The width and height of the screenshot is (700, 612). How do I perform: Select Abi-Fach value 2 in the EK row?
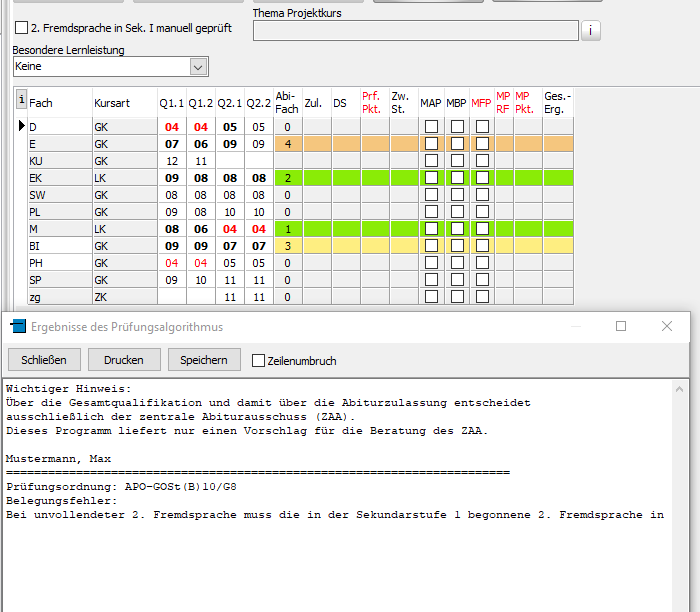pyautogui.click(x=288, y=178)
